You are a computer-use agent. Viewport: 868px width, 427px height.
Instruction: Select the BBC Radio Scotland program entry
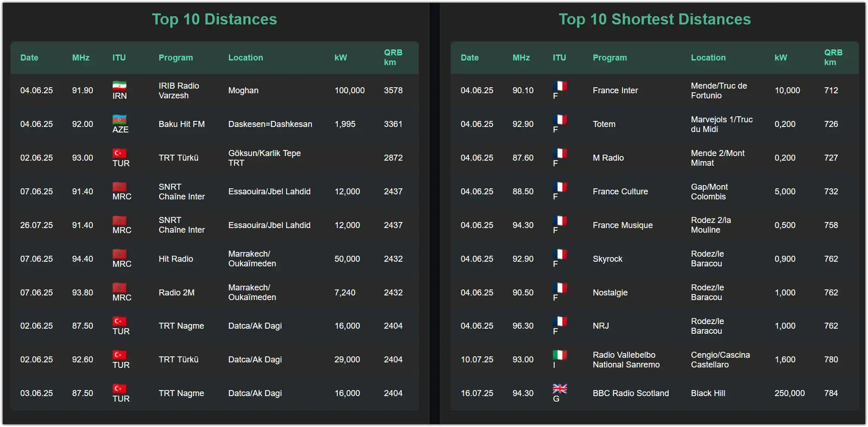[630, 393]
